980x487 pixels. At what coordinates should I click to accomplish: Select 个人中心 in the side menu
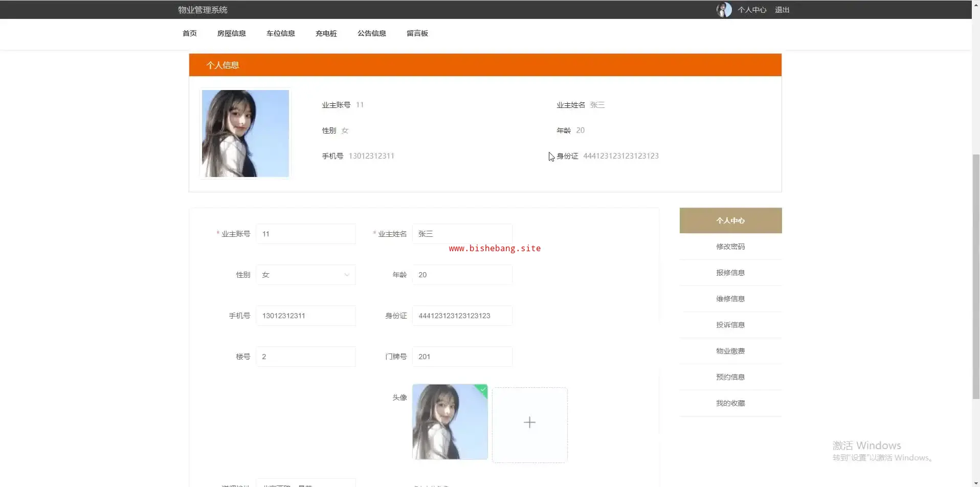(x=730, y=220)
